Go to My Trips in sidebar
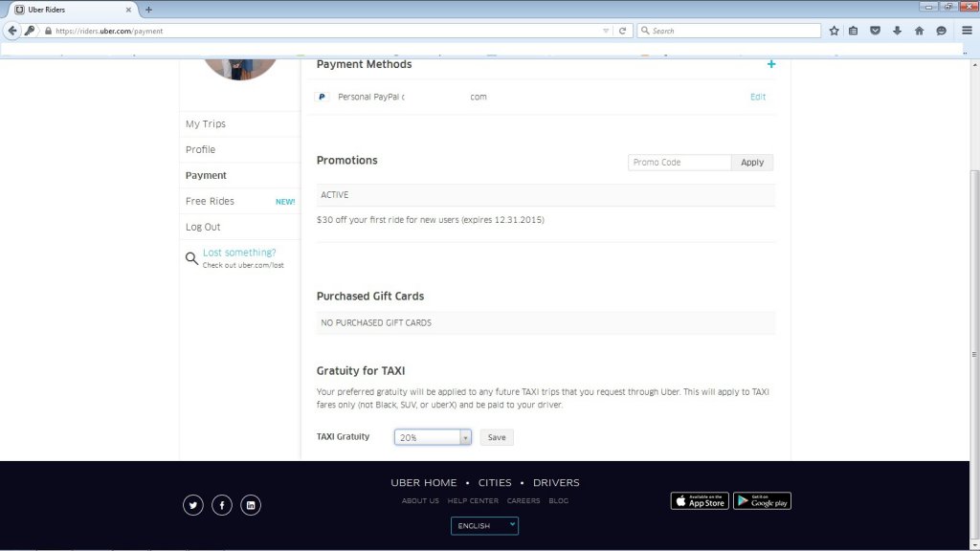980x551 pixels. click(x=206, y=124)
